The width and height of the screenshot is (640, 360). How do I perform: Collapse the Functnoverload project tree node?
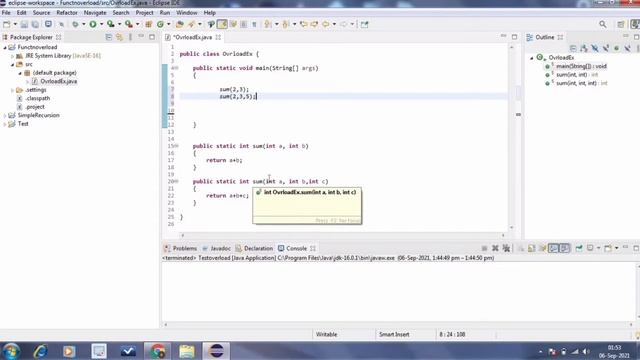pyautogui.click(x=5, y=47)
